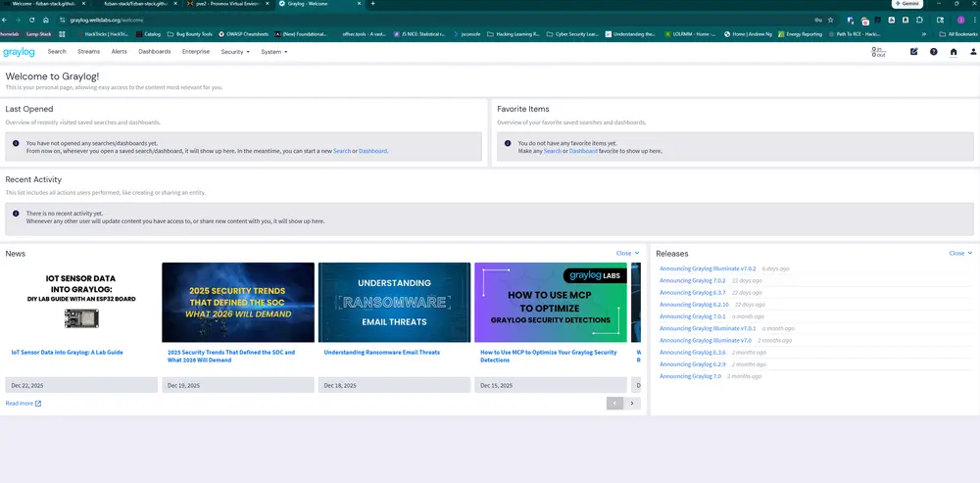This screenshot has height=483, width=980.
Task: Click the Dashboard link in Favorite Items
Action: (x=583, y=151)
